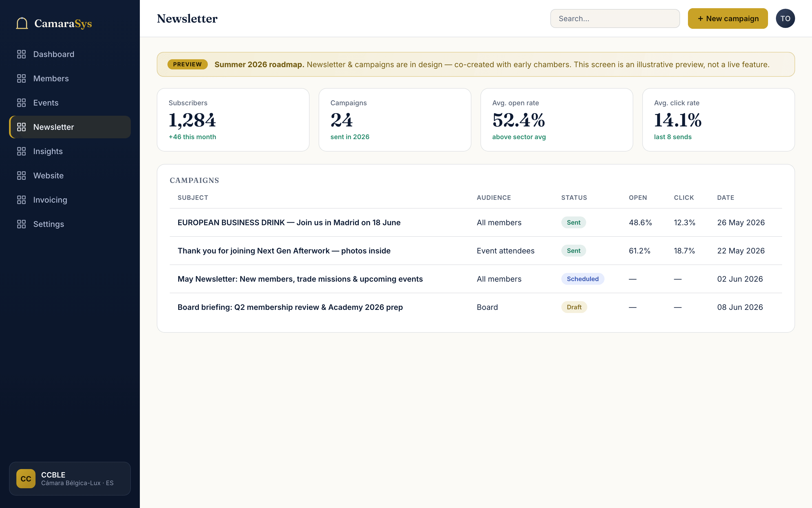
Task: Click the Insights grid icon
Action: (21, 151)
